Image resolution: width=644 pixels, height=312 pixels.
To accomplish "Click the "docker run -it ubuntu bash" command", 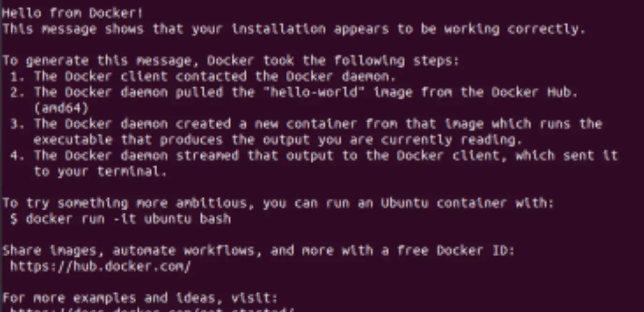I will coord(128,219).
